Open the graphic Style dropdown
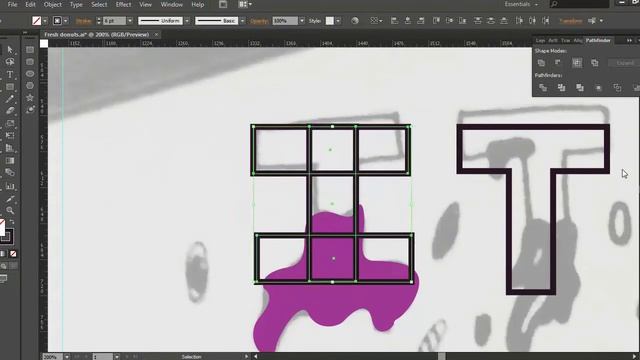The height and width of the screenshot is (360, 640). coord(338,21)
